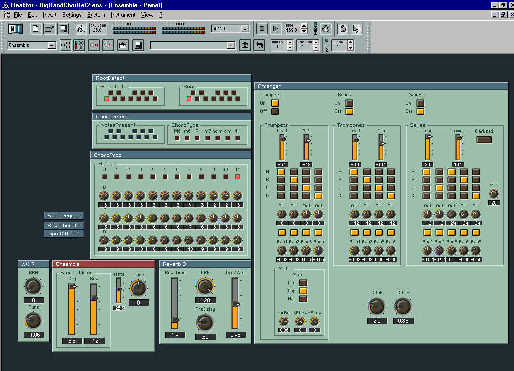Open the Edit menu
Image resolution: width=514 pixels, height=371 pixels.
click(32, 15)
